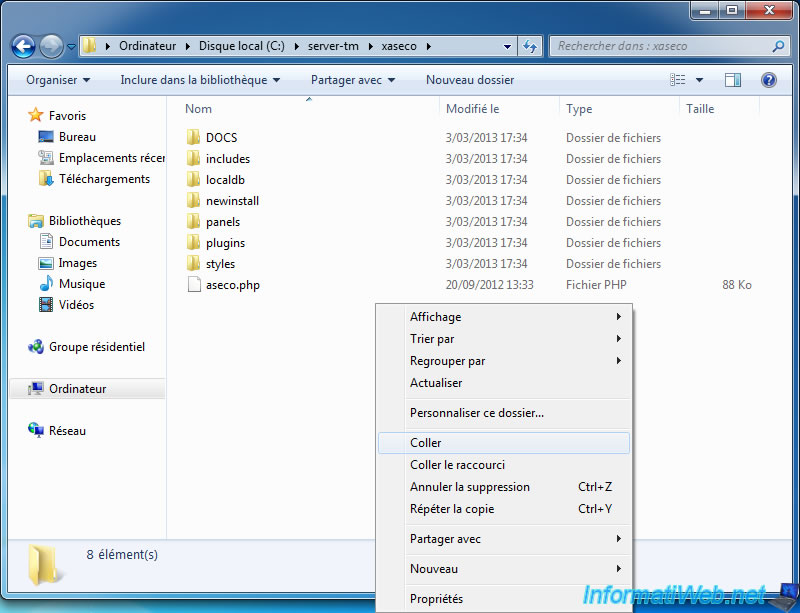Viewport: 800px width, 613px height.
Task: Click the Vidéos film icon in sidebar
Action: (x=46, y=305)
